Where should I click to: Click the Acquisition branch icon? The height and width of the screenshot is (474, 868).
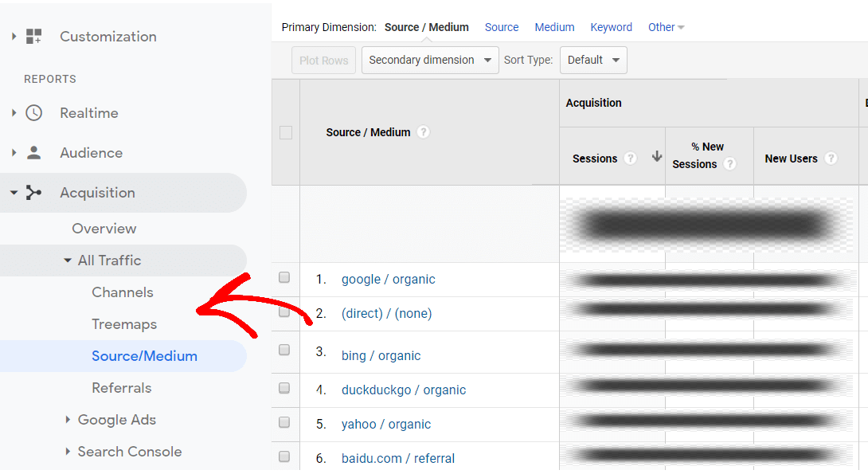(33, 193)
